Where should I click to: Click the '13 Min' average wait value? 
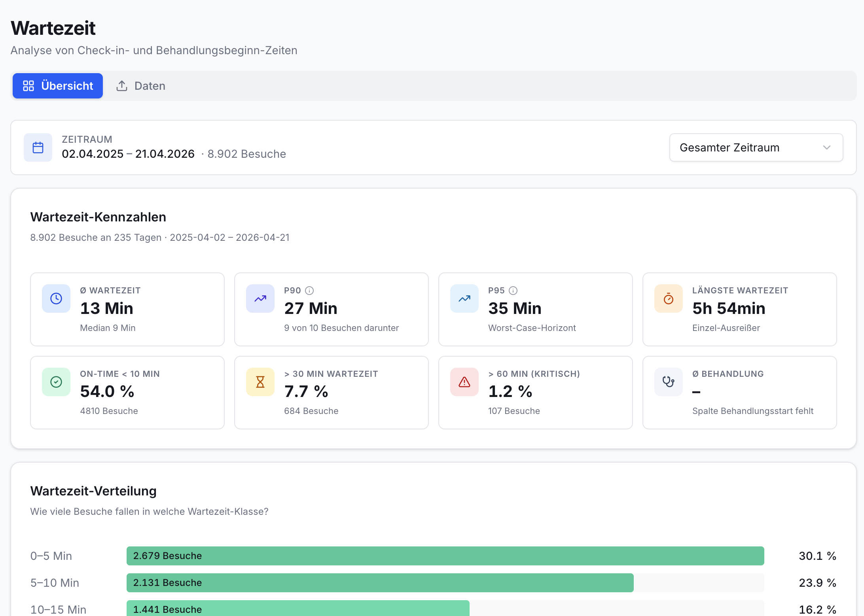(107, 308)
